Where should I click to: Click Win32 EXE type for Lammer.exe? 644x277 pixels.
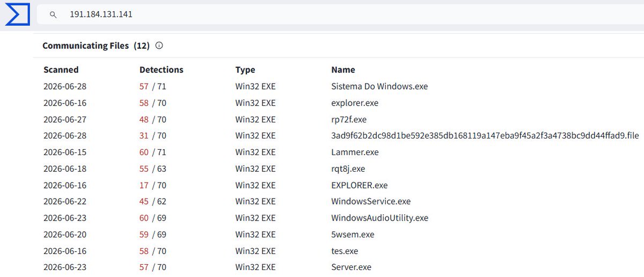pyautogui.click(x=255, y=152)
